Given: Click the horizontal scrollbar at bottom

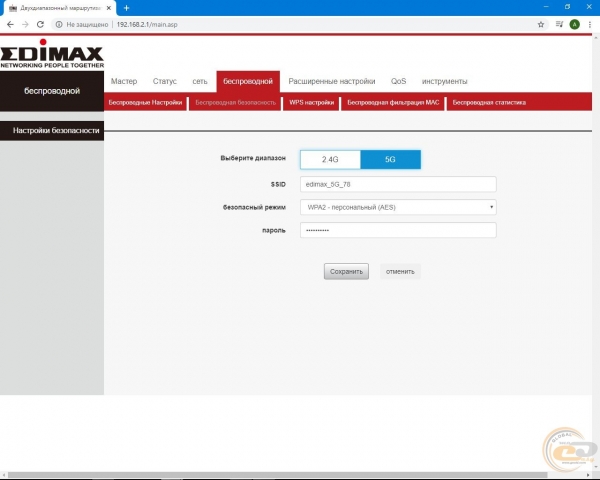Looking at the screenshot, I should click(x=277, y=475).
